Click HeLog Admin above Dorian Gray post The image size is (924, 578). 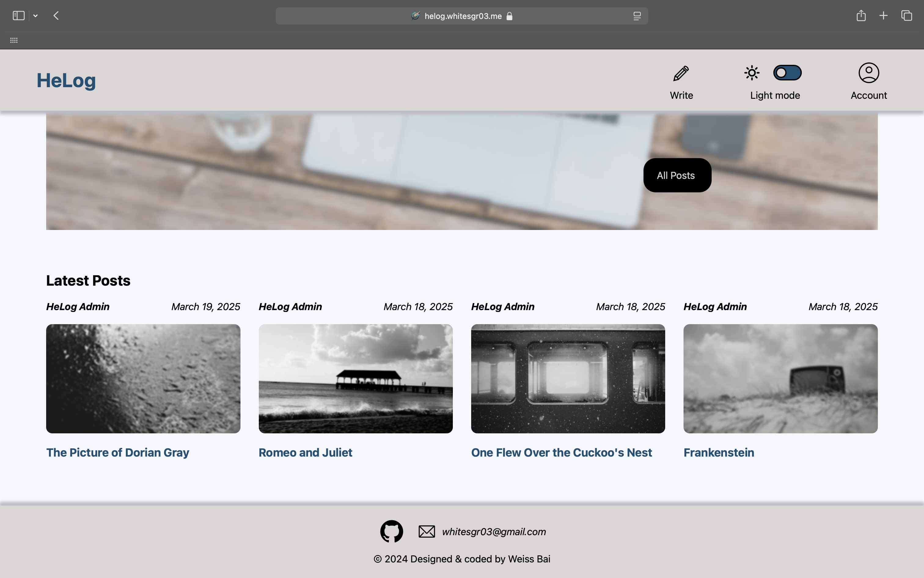pyautogui.click(x=78, y=306)
